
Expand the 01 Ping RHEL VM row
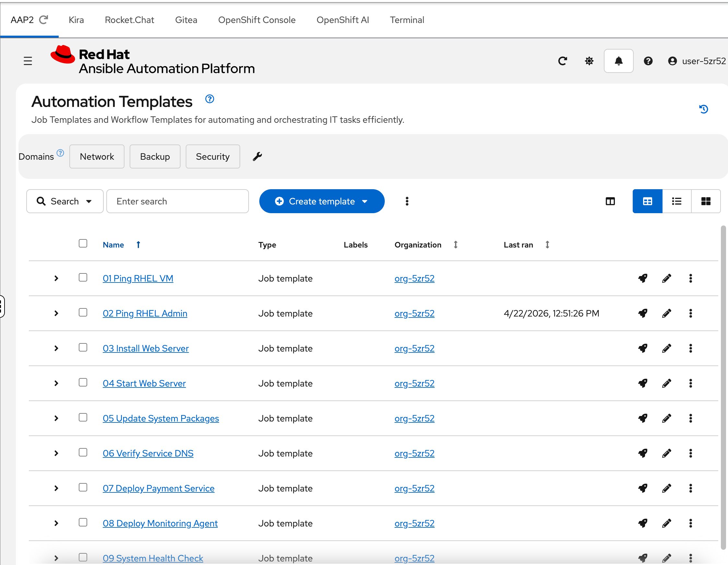click(x=56, y=278)
